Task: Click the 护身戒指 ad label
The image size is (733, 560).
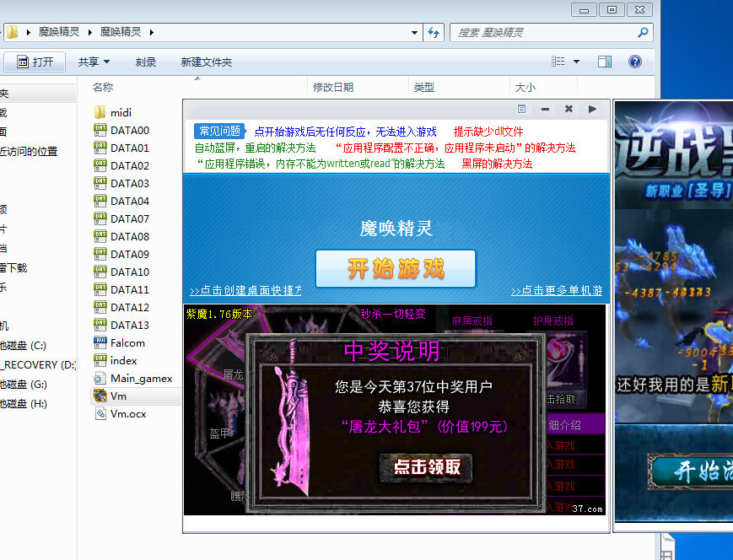Action: tap(553, 320)
